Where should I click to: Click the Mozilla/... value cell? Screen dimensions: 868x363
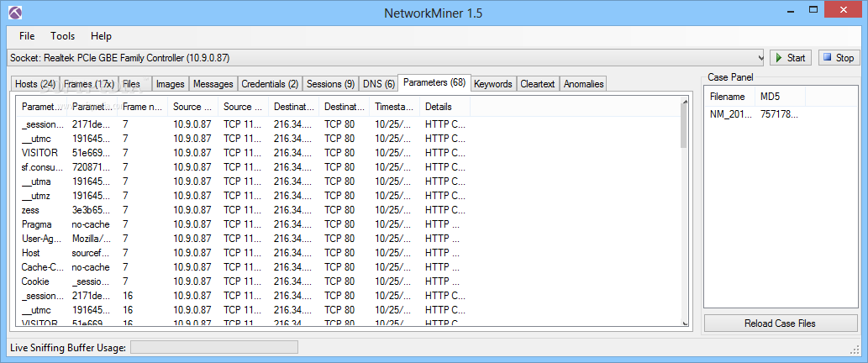[x=91, y=239]
